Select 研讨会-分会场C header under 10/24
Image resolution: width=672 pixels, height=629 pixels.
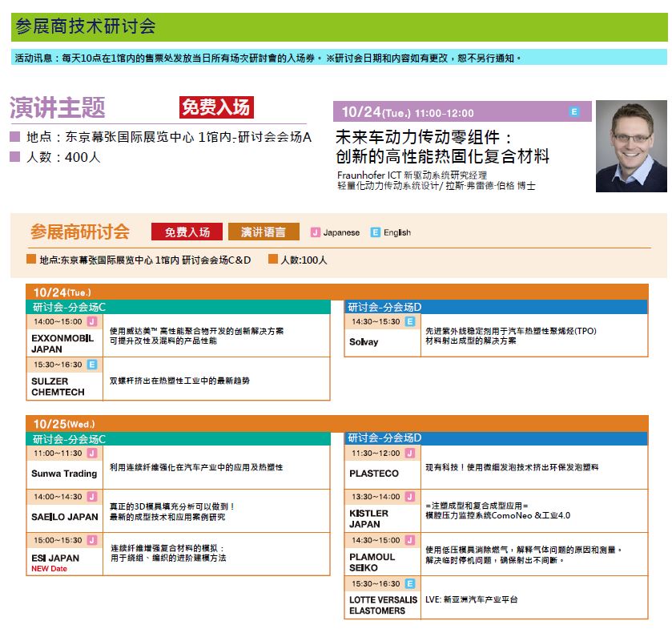pos(179,307)
